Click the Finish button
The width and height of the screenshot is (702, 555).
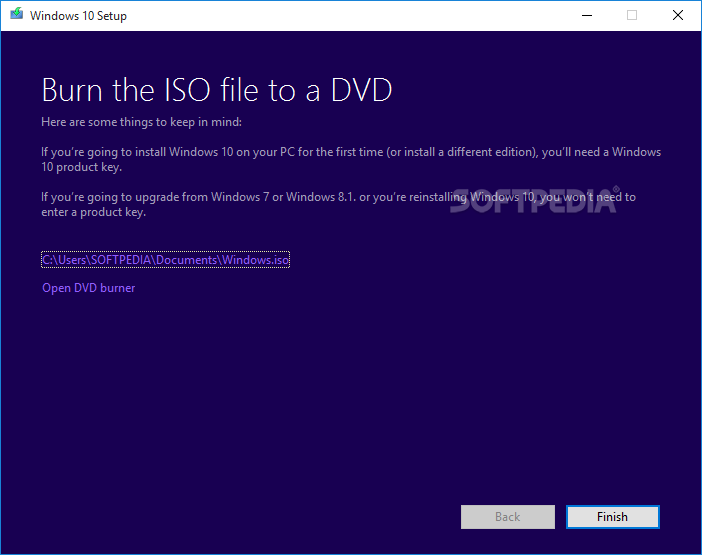[612, 517]
